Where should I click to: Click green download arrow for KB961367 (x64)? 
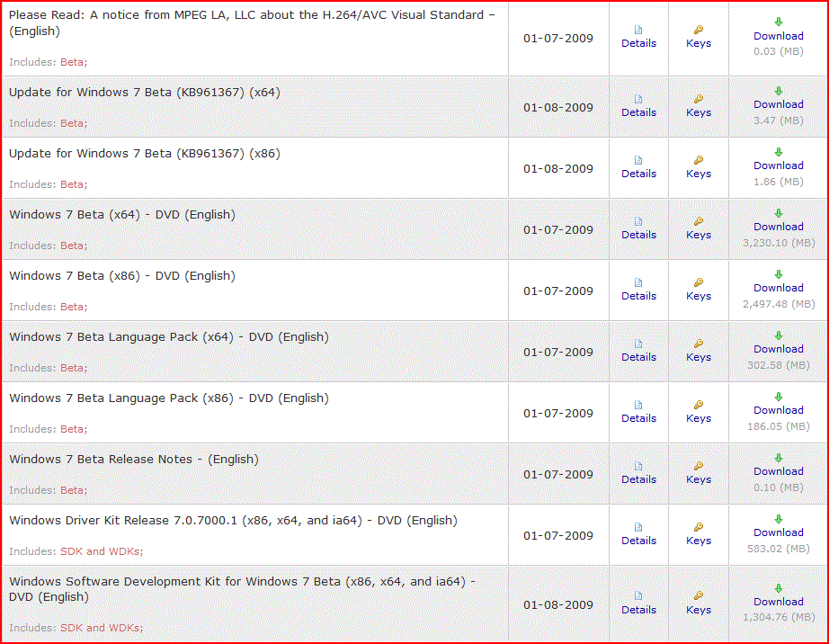[779, 91]
